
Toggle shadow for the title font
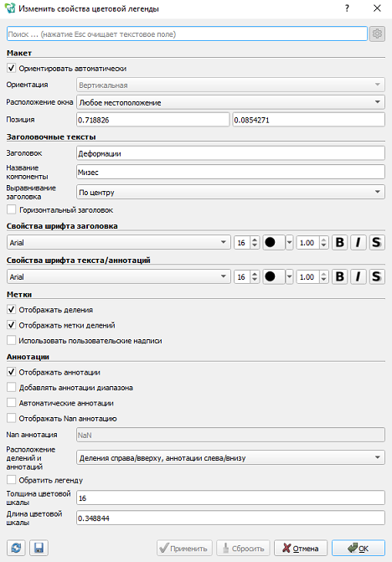pyautogui.click(x=377, y=243)
